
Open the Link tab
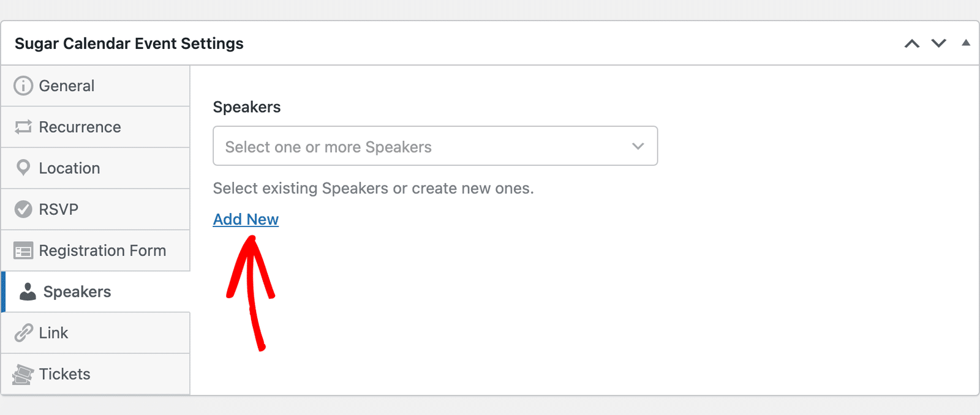96,333
